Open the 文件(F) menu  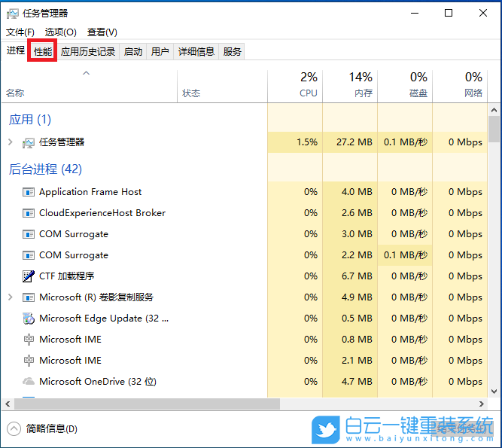point(20,32)
